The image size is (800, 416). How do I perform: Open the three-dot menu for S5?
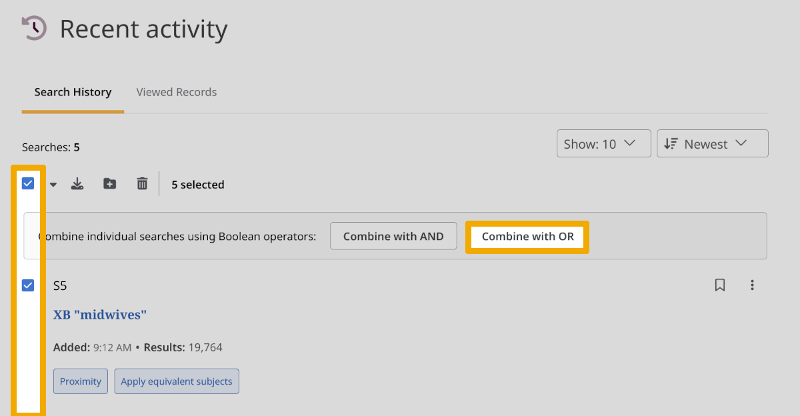pos(752,285)
